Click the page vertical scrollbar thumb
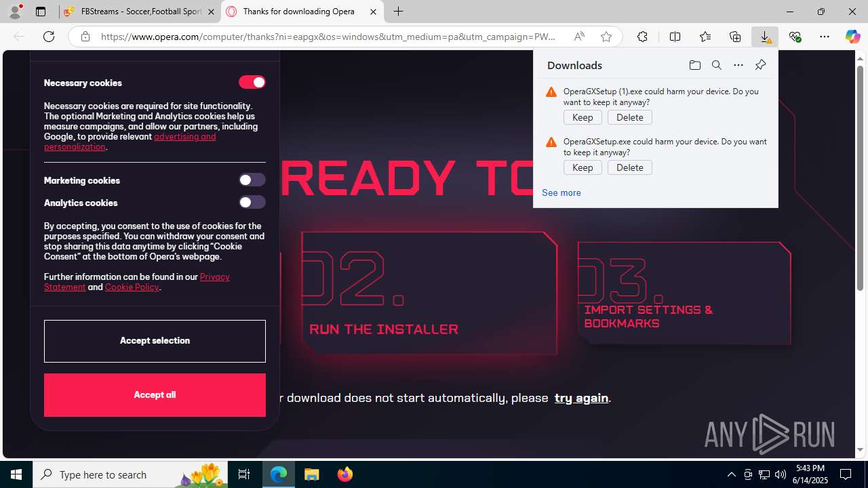The width and height of the screenshot is (868, 488). click(860, 178)
